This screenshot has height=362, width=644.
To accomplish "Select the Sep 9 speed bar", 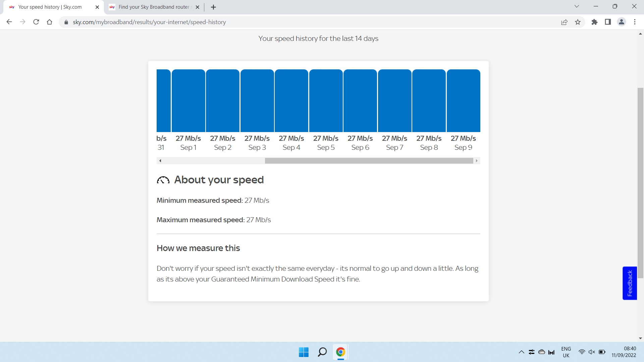I will [463, 101].
